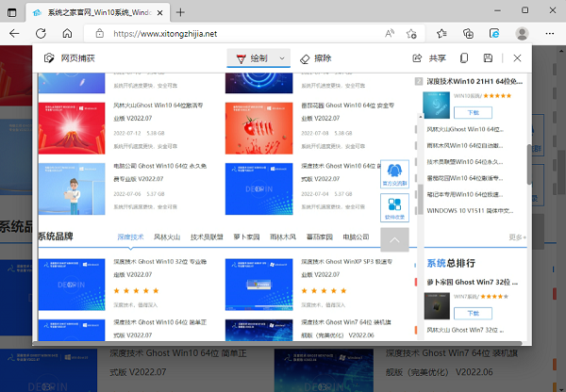
Task: Open a new browser tab
Action: point(180,12)
